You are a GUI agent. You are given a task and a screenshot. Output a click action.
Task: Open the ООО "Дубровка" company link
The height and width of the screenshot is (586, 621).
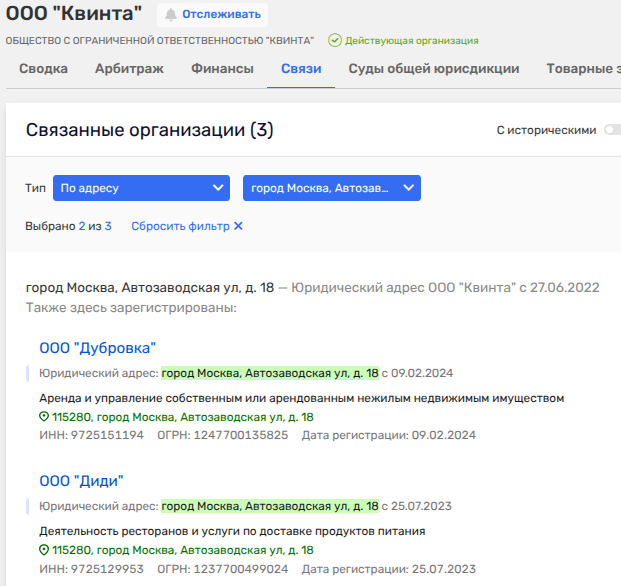98,348
